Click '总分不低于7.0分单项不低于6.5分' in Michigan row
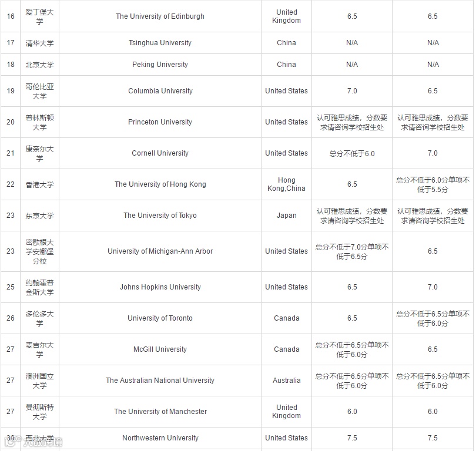This screenshot has width=476, height=451. [352, 251]
